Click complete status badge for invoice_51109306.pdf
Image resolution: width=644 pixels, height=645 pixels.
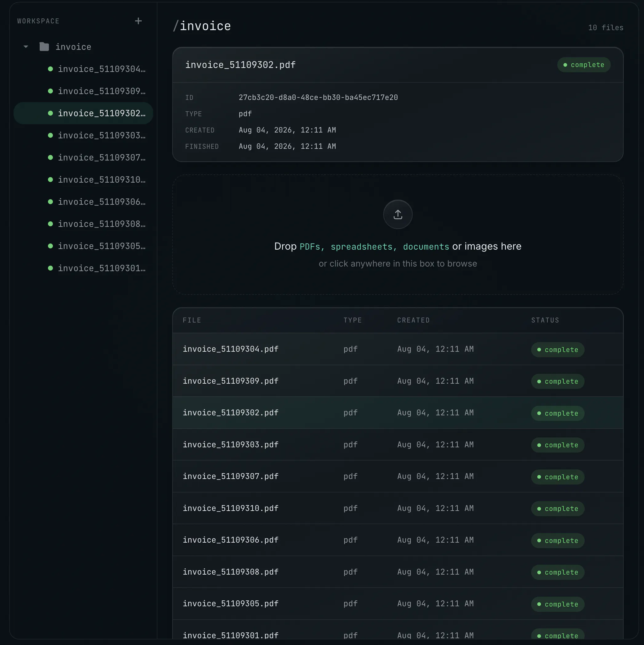[558, 540]
